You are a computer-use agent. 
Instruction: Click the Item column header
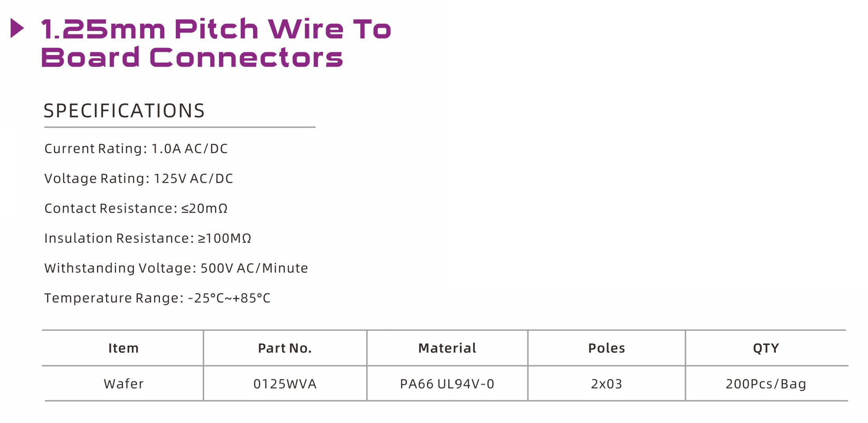tap(124, 348)
